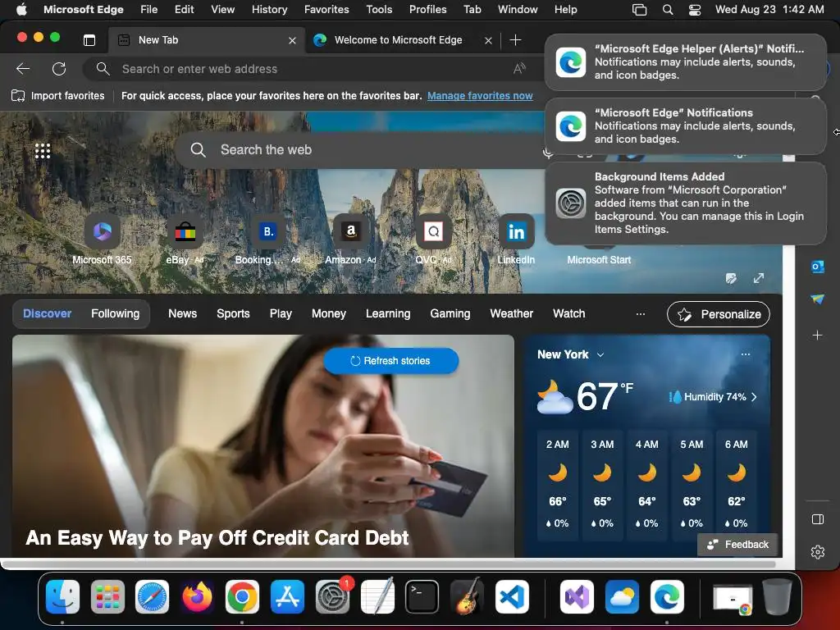Select the Watch category tab

[x=569, y=314]
